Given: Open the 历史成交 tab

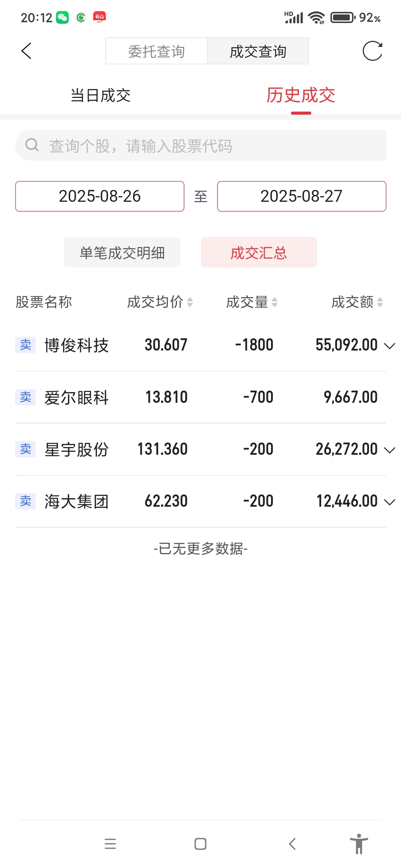Looking at the screenshot, I should 301,95.
